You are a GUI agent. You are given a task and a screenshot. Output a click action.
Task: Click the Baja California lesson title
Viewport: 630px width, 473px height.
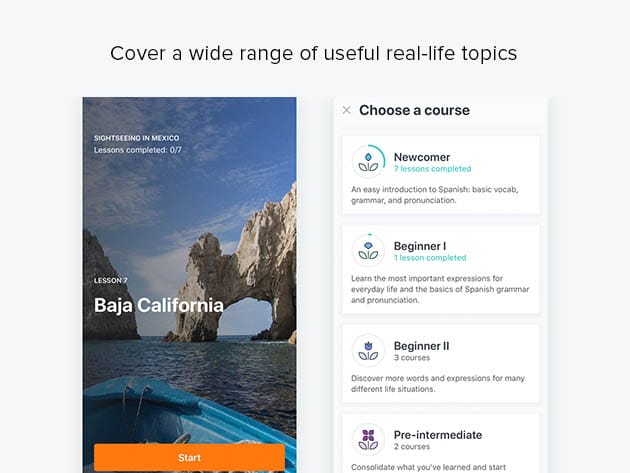click(x=159, y=305)
